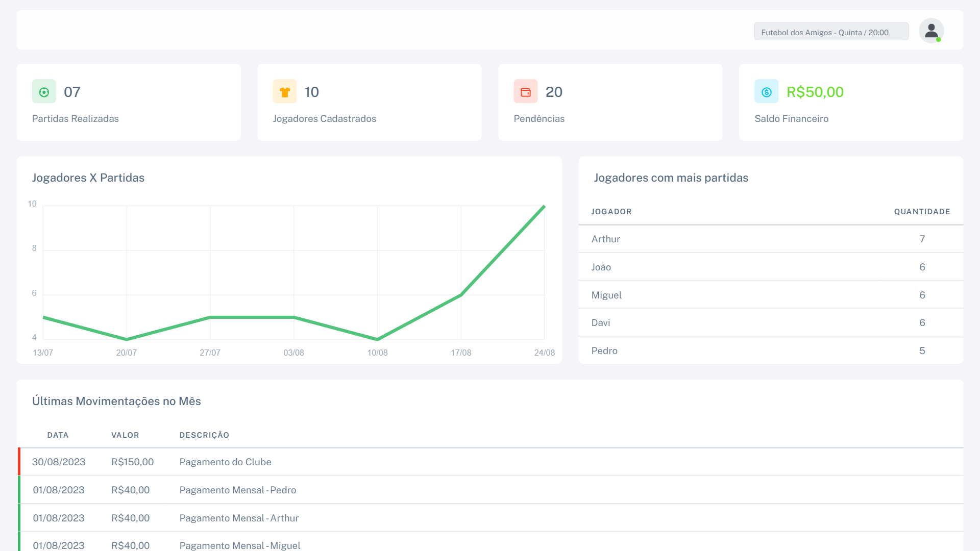The image size is (980, 551).
Task: Click the soccer ball matches icon
Action: (44, 92)
